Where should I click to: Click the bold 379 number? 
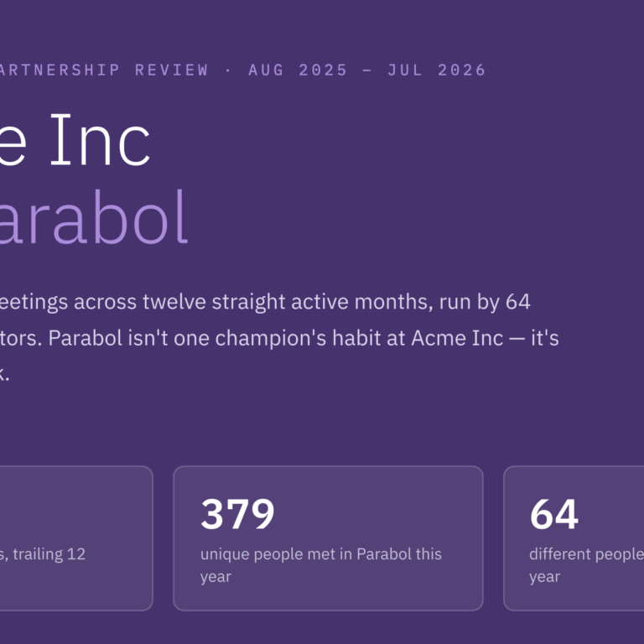237,514
